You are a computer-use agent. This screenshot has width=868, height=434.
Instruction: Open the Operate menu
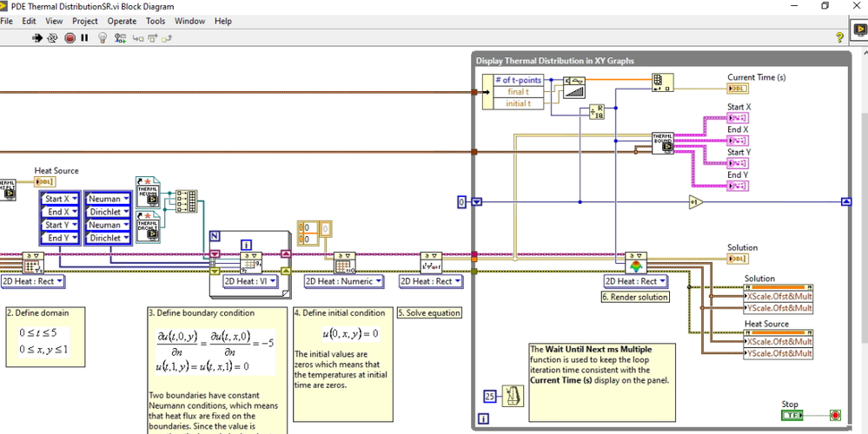(x=122, y=21)
